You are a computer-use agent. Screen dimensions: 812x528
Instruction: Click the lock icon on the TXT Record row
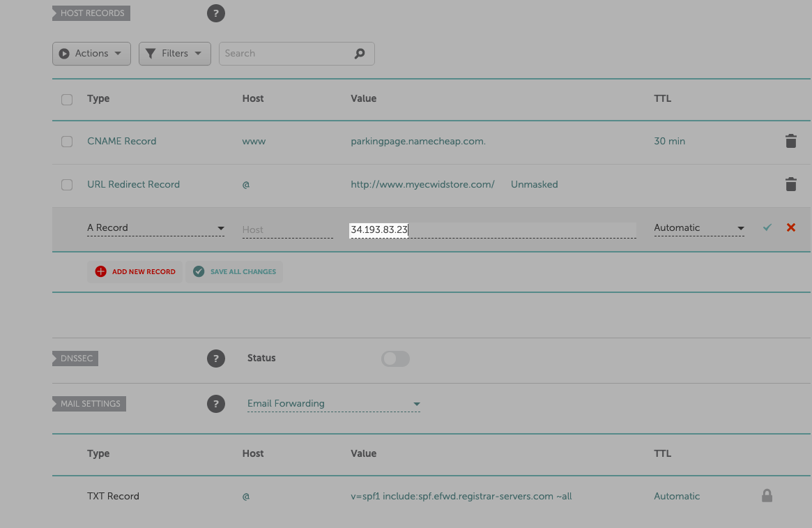767,495
